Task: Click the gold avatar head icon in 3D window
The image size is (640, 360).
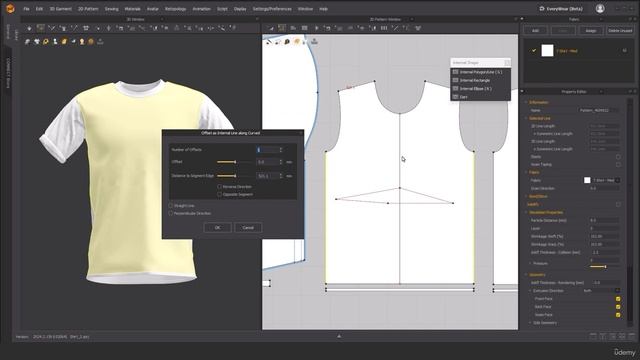Action: tap(82, 42)
